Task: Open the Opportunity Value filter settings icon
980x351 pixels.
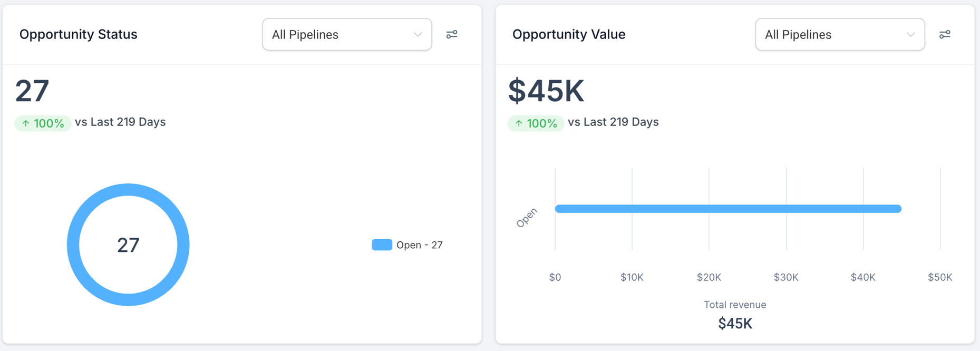Action: [x=945, y=34]
